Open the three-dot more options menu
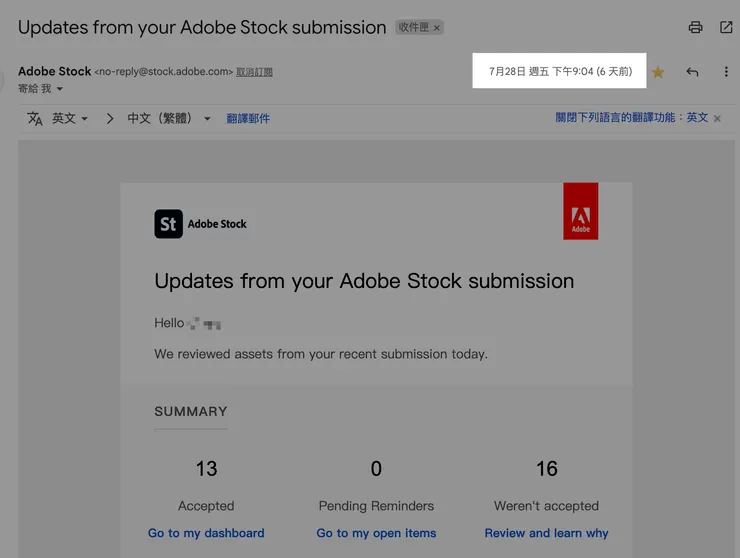Viewport: 740px width, 558px height. point(726,72)
